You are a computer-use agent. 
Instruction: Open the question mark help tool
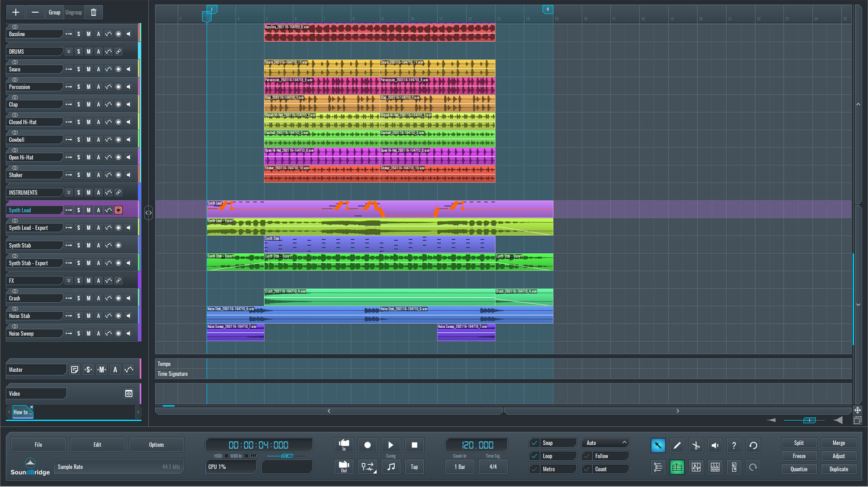[734, 445]
